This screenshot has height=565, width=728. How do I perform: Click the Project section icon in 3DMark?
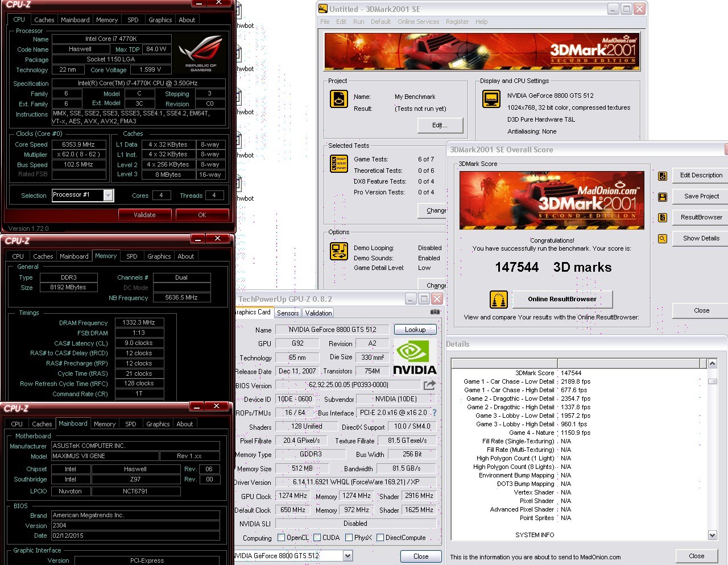pyautogui.click(x=339, y=99)
